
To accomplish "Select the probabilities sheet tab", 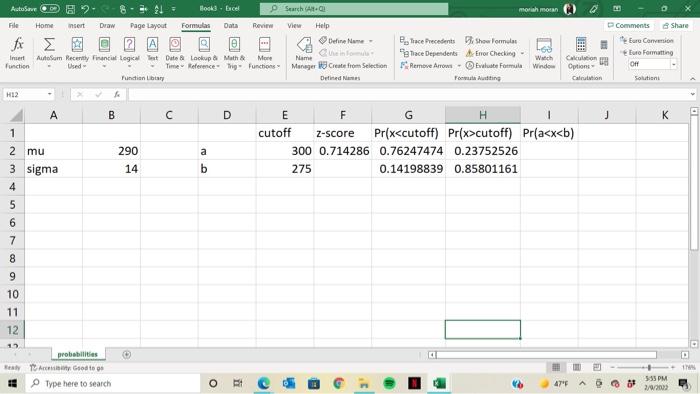I will coord(77,354).
